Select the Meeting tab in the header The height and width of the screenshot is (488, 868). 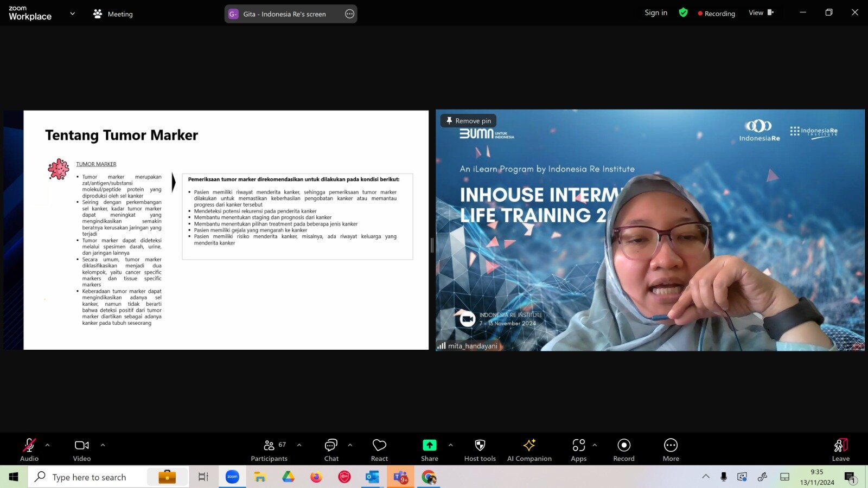(x=113, y=14)
